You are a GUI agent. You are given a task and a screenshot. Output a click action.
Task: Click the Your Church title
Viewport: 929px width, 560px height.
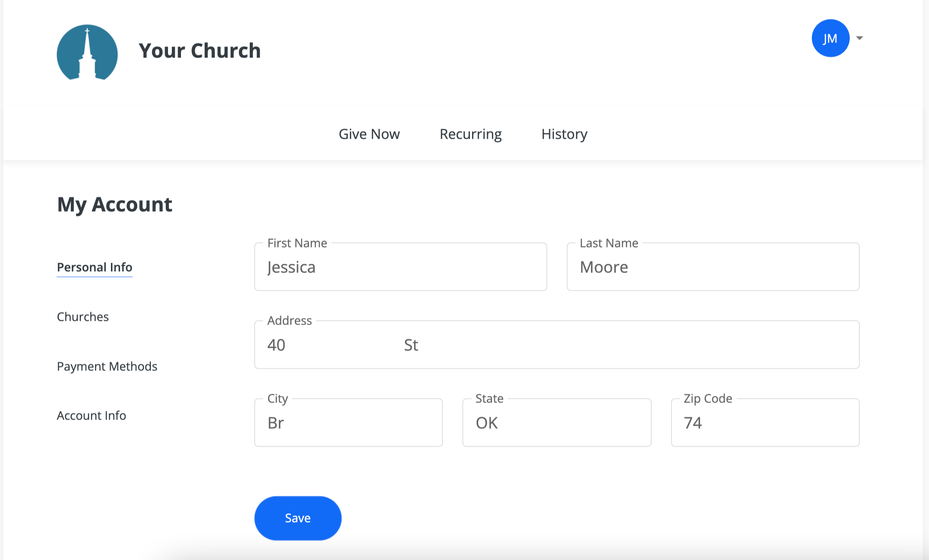click(199, 50)
